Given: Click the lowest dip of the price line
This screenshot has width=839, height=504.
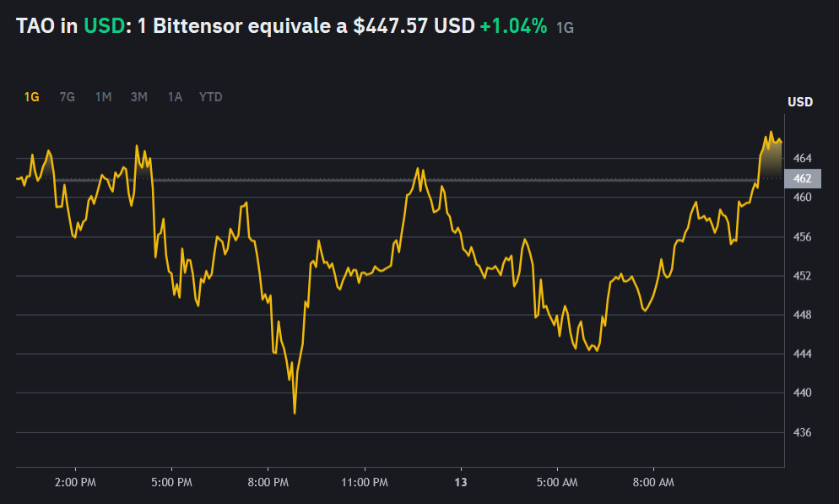Looking at the screenshot, I should click(295, 413).
